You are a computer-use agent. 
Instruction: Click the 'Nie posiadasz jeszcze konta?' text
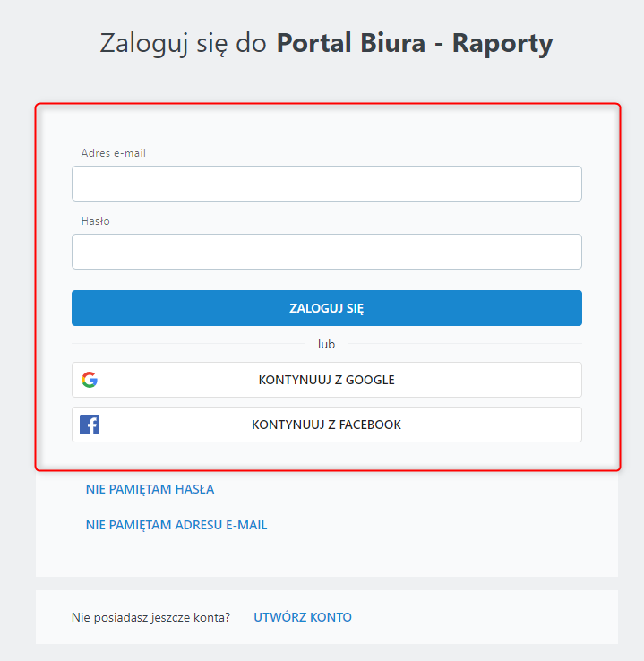(150, 617)
